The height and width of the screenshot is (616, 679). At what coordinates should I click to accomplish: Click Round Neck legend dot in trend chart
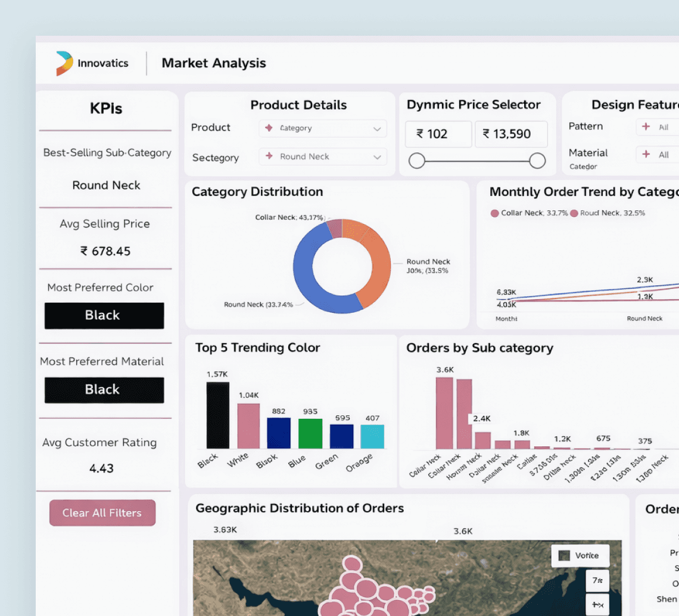pos(574,213)
